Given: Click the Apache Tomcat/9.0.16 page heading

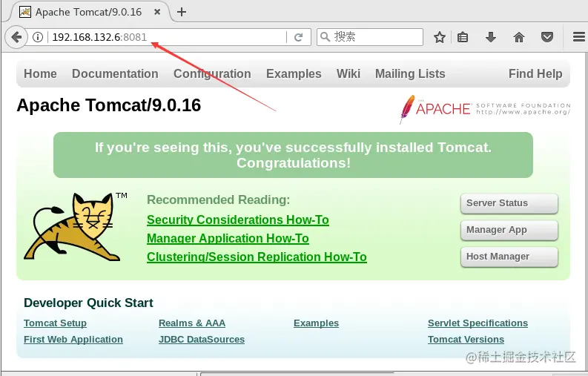Looking at the screenshot, I should pyautogui.click(x=109, y=105).
